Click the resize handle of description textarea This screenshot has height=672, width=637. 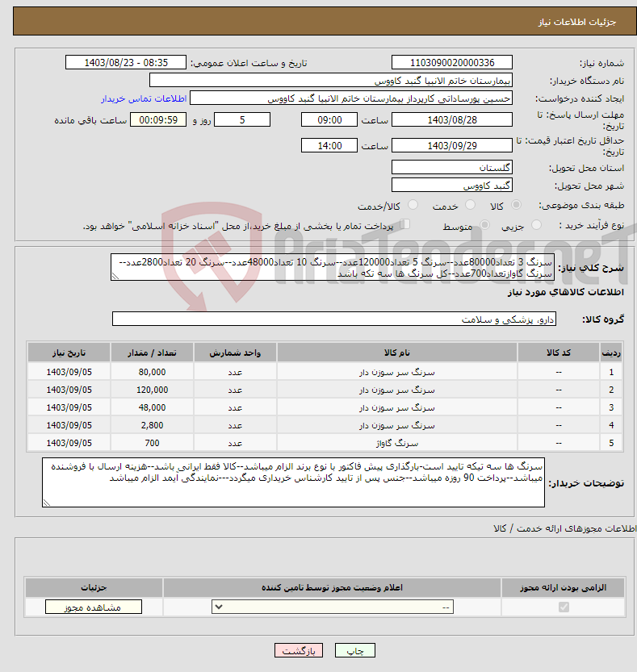click(x=115, y=277)
